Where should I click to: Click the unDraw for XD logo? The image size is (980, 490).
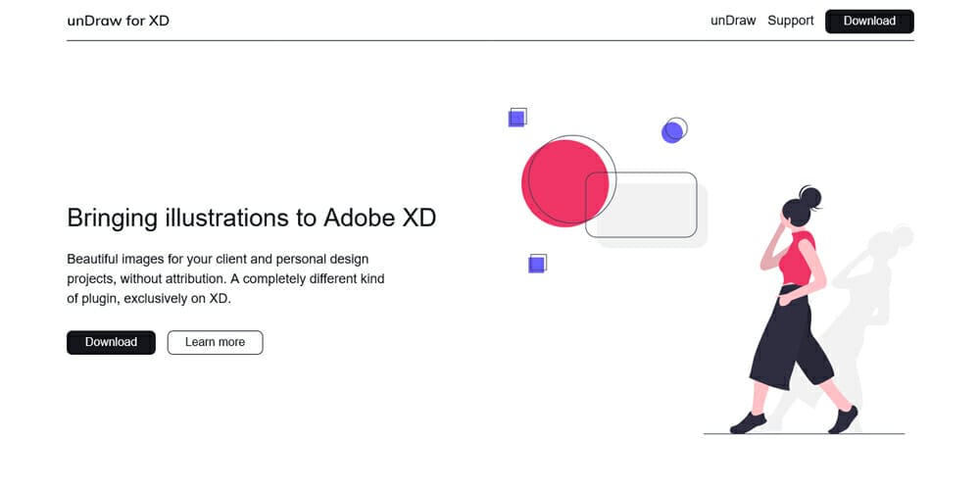tap(119, 21)
